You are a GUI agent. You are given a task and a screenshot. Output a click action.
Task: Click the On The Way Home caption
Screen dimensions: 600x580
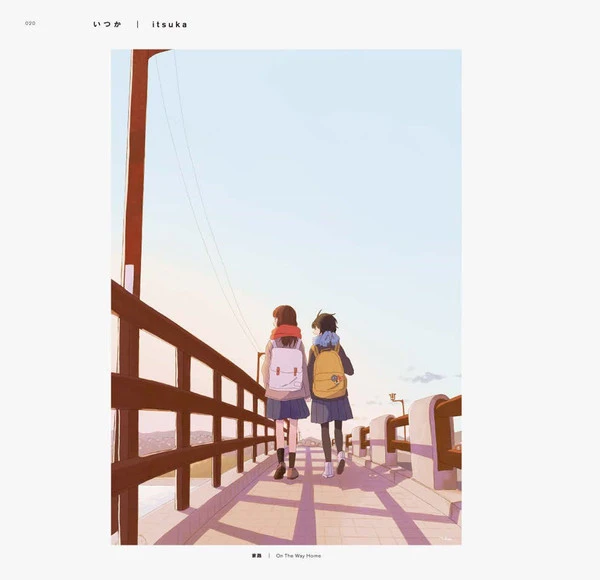coord(298,556)
